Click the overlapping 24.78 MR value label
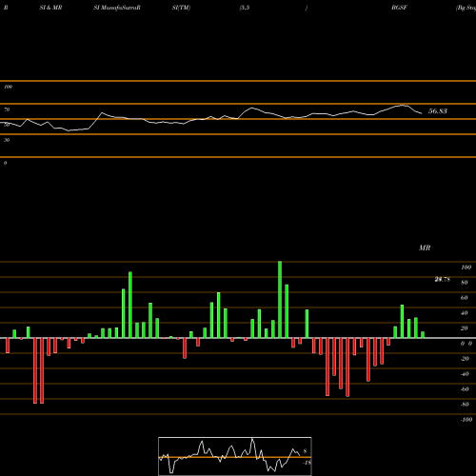Viewport: 476px width, 476px height. point(443,279)
